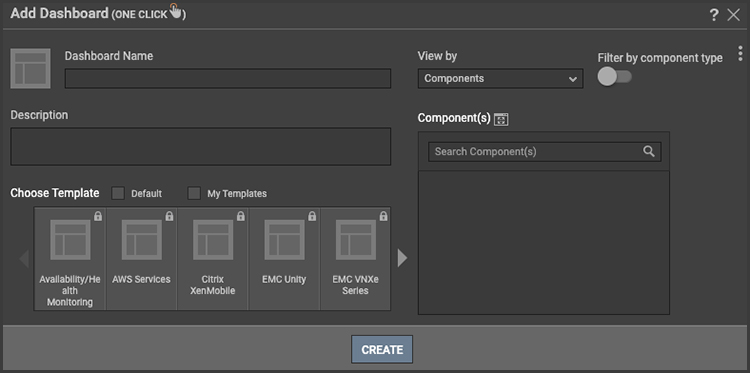750x373 pixels.
Task: Open the View by Components dropdown
Action: [x=500, y=78]
